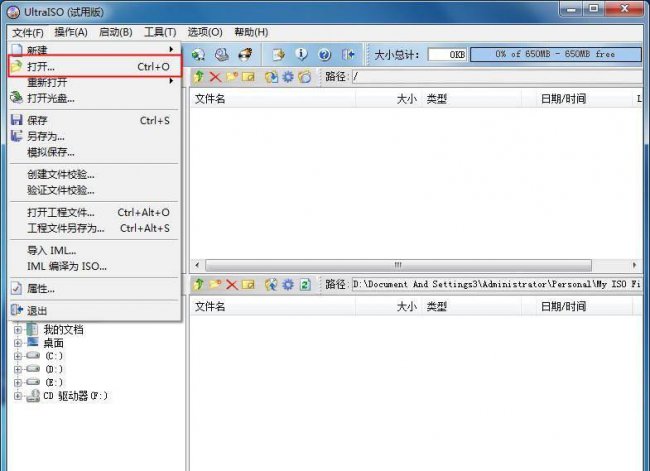
Task: Expand the CD 驱动器(F:) node
Action: [x=17, y=396]
